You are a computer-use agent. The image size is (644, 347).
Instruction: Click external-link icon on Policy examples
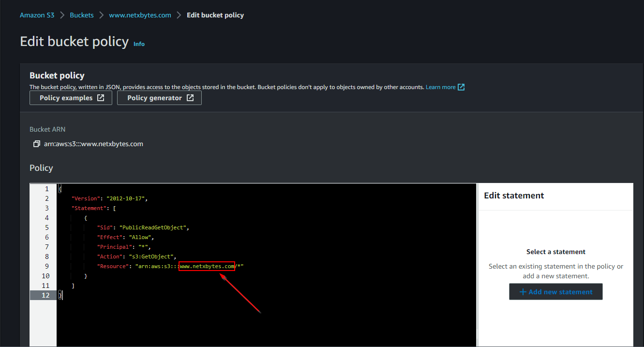point(101,98)
